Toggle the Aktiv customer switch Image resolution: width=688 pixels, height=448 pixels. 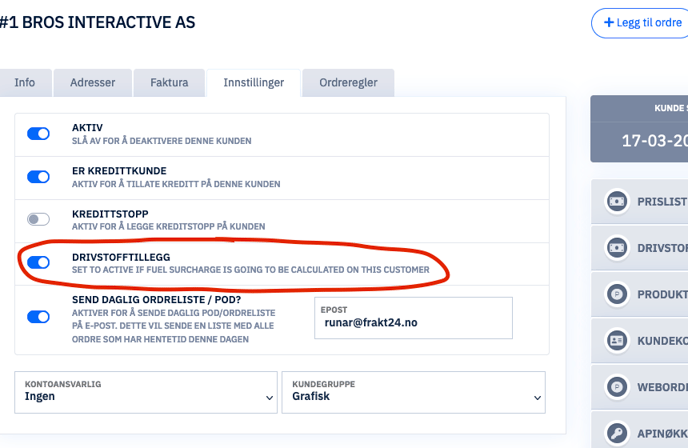click(x=38, y=134)
